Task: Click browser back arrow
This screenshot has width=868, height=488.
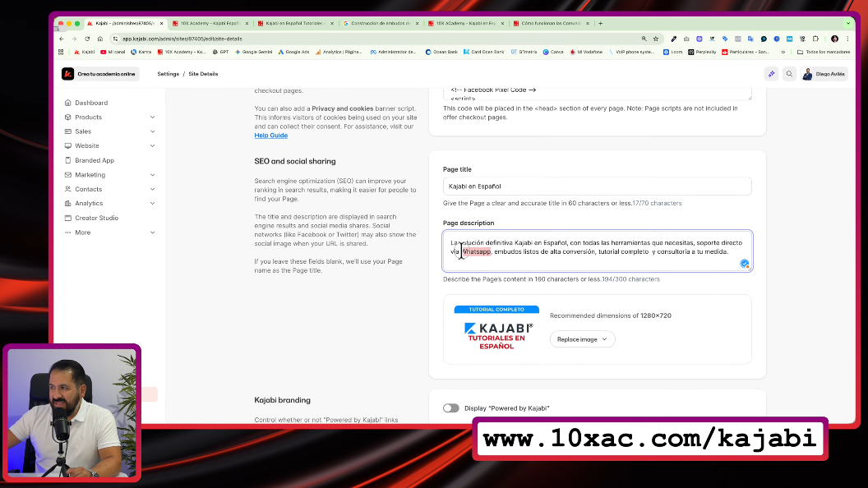Action: click(62, 39)
